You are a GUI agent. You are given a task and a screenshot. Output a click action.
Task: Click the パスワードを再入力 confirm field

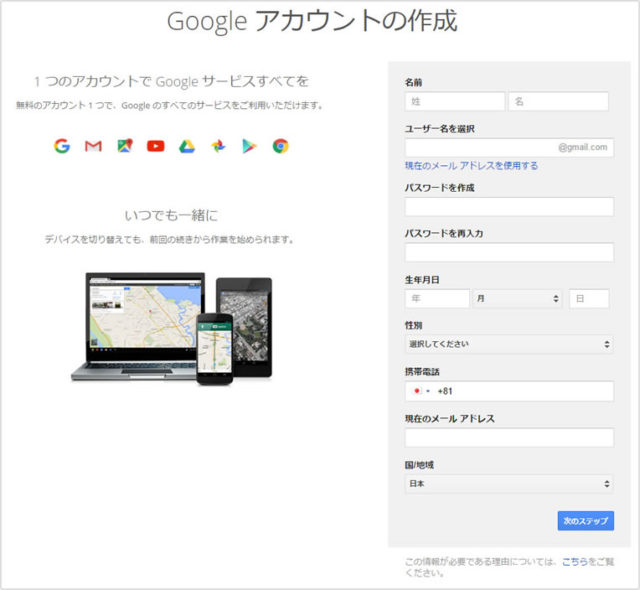(x=509, y=252)
